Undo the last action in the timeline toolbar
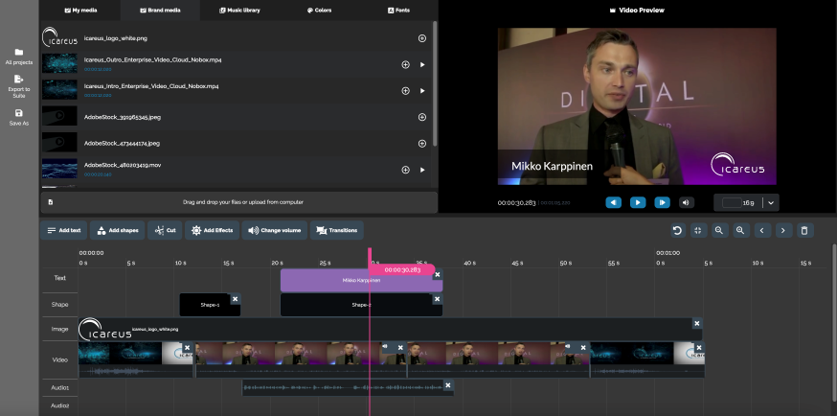Viewport: 837px width, 416px height. pos(677,230)
